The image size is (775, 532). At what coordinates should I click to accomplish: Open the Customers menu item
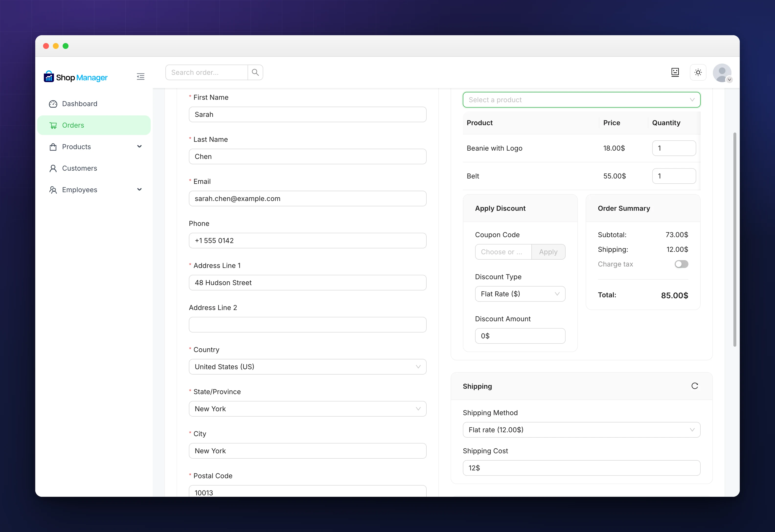pyautogui.click(x=94, y=168)
